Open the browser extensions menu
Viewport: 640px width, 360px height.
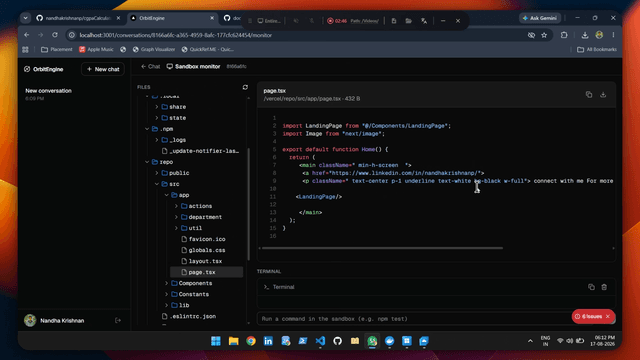click(x=564, y=35)
